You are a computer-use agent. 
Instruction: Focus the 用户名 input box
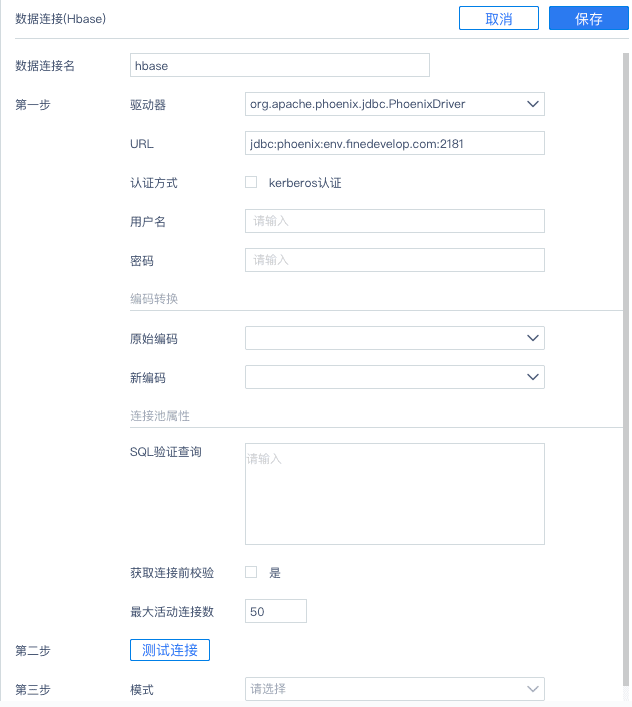[394, 221]
